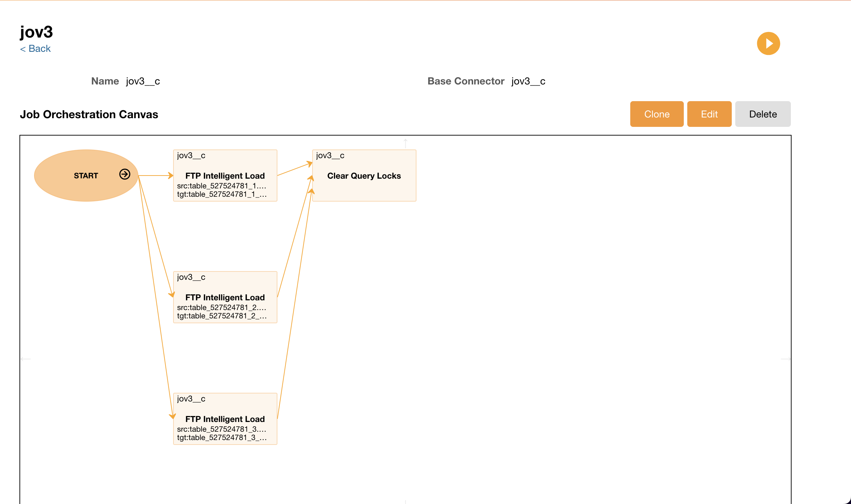Click the Job Orchestration Canvas heading
Image resolution: width=851 pixels, height=504 pixels.
(x=89, y=114)
